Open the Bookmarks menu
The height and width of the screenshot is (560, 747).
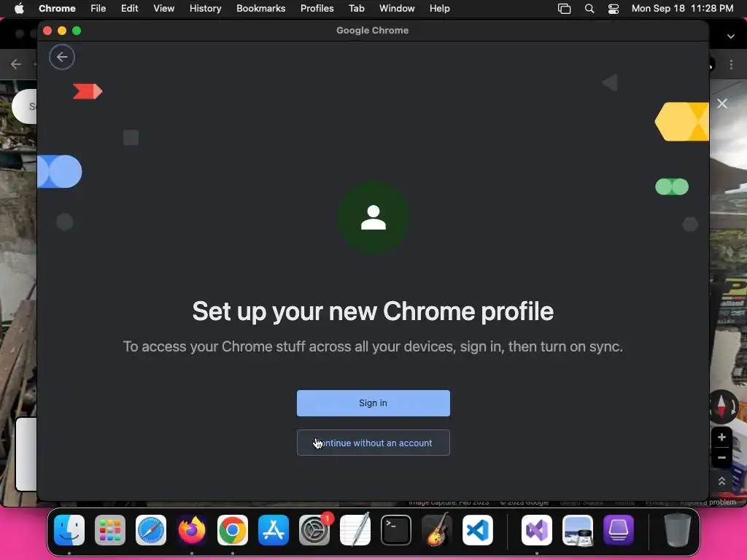pyautogui.click(x=260, y=9)
